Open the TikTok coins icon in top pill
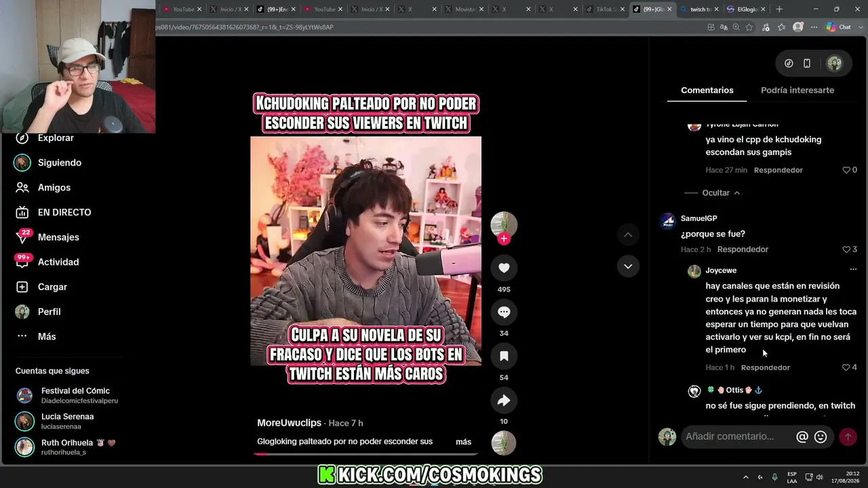This screenshot has width=868, height=488. tap(789, 64)
